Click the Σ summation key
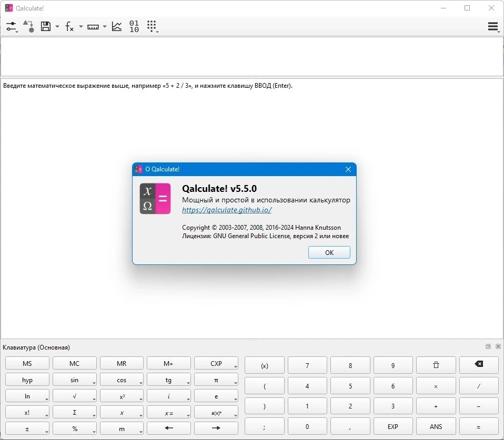This screenshot has width=504, height=440. (x=74, y=412)
